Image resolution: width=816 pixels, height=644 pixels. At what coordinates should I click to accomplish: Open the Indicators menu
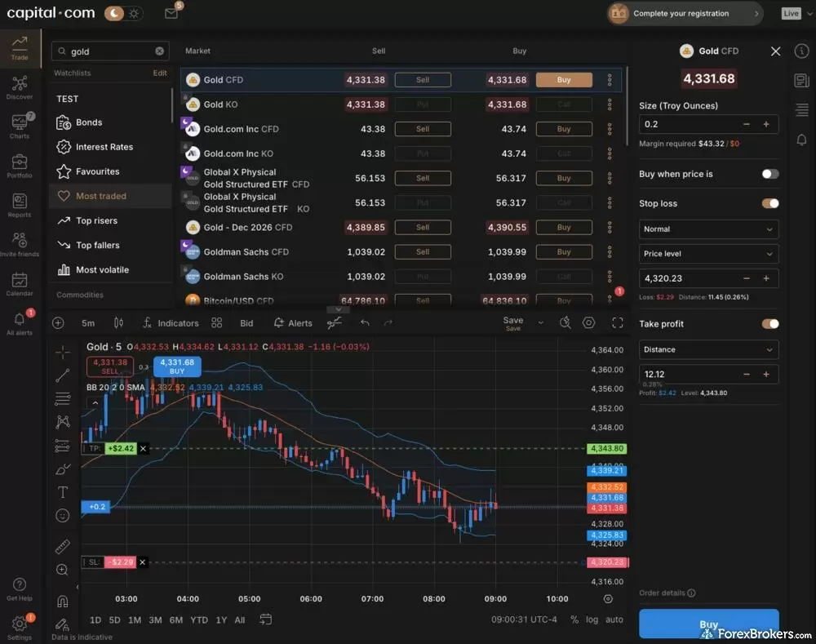tap(171, 322)
